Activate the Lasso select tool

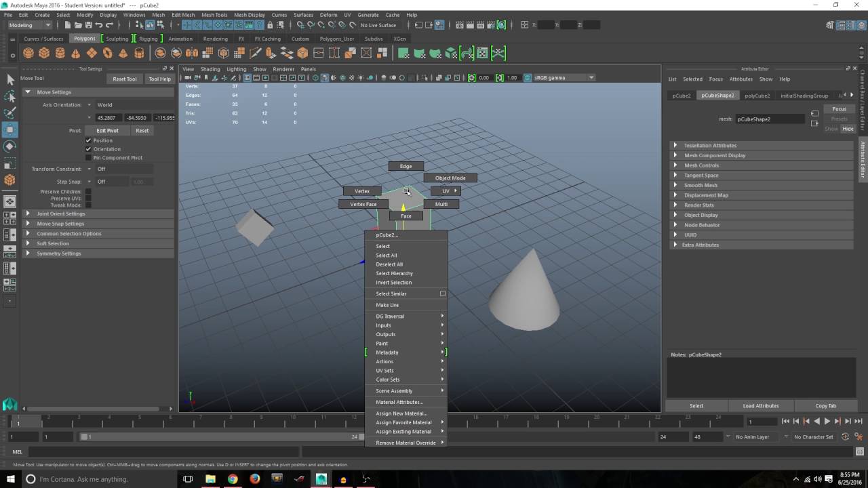point(10,97)
